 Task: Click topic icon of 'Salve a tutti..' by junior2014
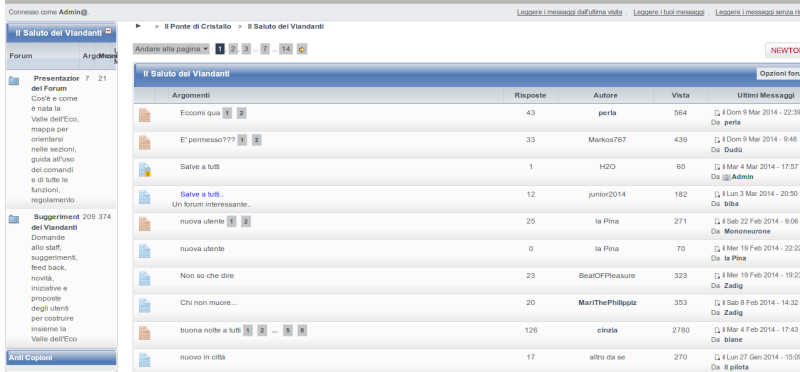coord(144,197)
